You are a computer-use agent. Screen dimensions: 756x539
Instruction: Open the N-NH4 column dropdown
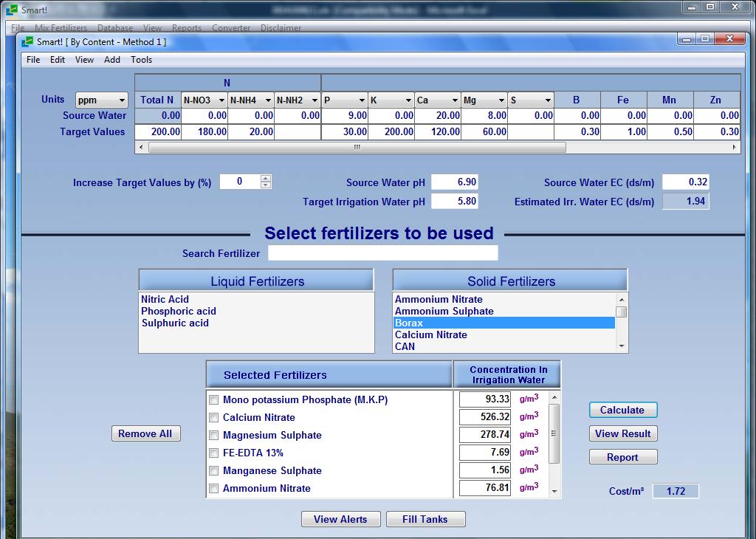(268, 100)
